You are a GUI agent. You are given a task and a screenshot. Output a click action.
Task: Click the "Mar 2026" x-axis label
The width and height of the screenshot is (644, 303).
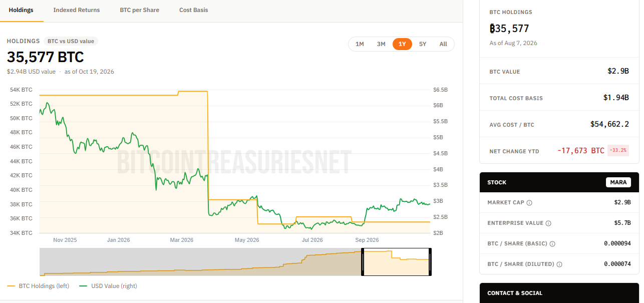[x=182, y=240]
